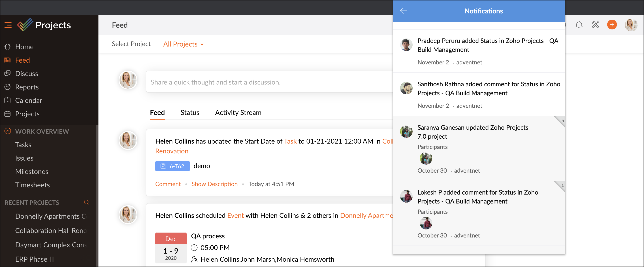The height and width of the screenshot is (267, 644).
Task: Open Timesheets under Work Overview
Action: click(x=32, y=185)
